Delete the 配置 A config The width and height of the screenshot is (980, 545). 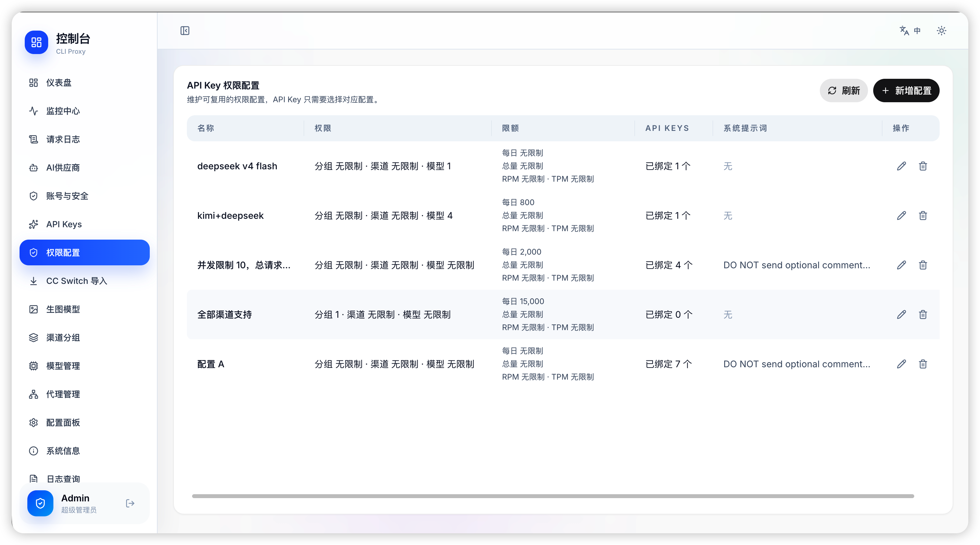click(x=923, y=364)
